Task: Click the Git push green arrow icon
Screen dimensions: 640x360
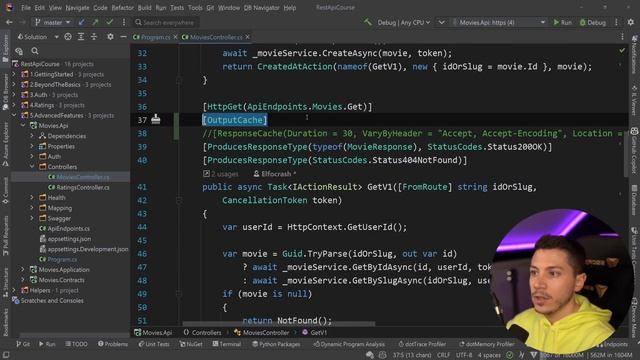Action: point(96,22)
